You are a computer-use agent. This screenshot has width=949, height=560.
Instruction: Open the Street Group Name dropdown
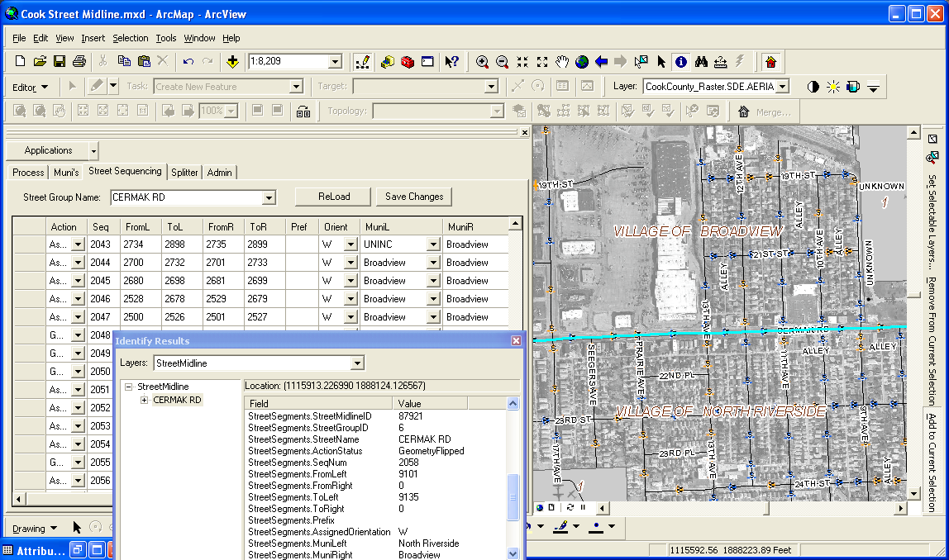(x=268, y=197)
